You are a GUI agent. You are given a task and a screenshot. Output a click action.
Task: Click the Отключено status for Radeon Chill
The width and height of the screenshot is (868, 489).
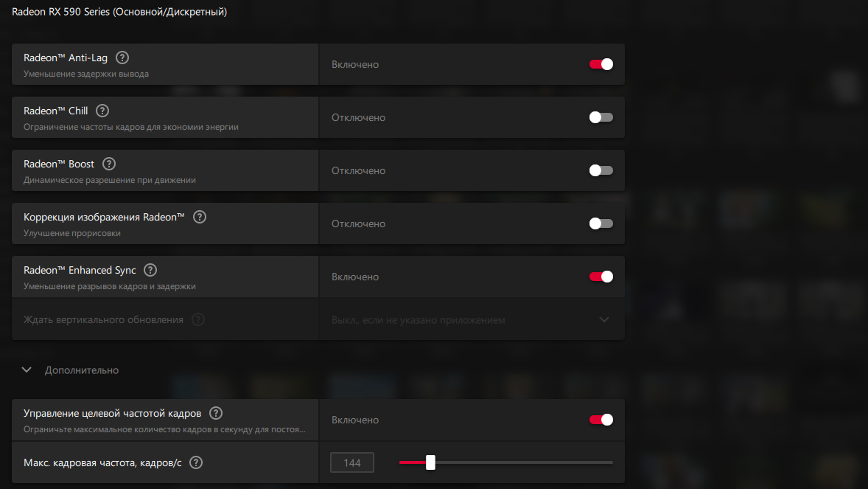coord(358,117)
